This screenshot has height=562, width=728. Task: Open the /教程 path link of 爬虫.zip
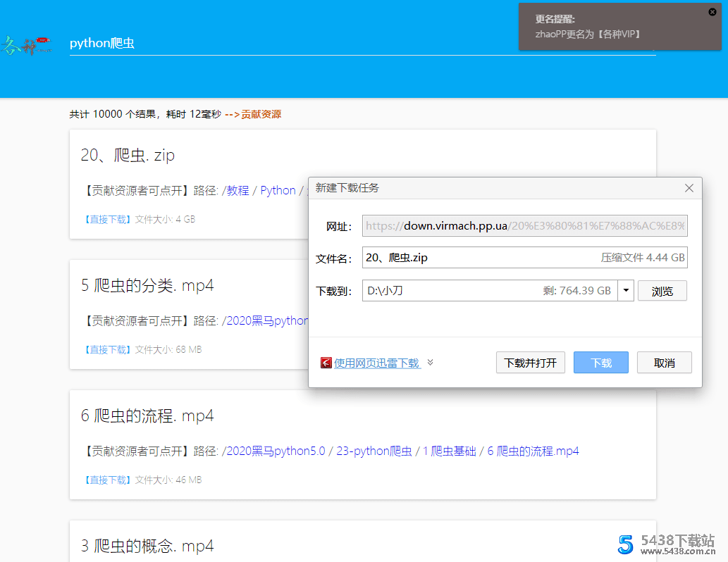click(236, 189)
